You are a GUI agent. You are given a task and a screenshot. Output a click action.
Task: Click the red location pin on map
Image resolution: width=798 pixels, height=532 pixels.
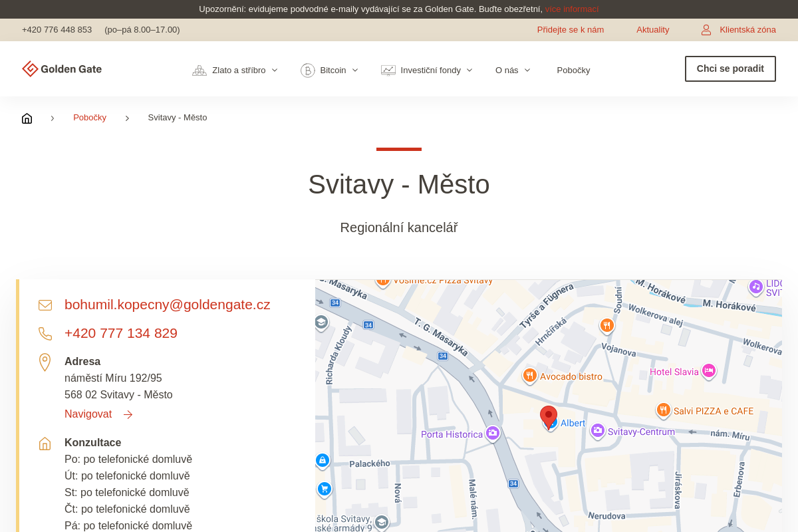tap(548, 416)
